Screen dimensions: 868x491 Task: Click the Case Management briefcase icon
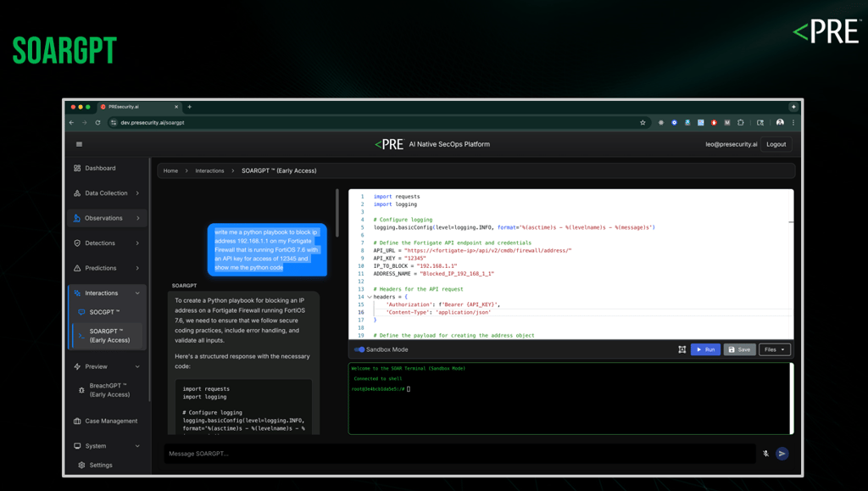(x=77, y=421)
